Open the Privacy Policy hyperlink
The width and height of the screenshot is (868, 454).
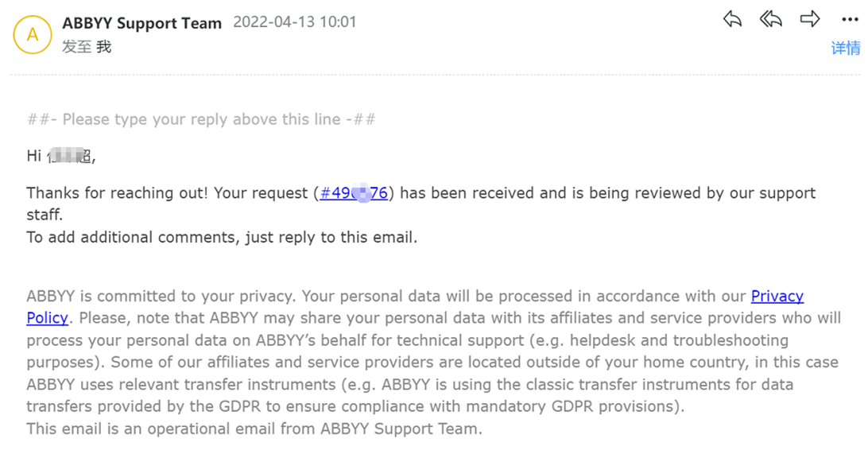coord(777,297)
